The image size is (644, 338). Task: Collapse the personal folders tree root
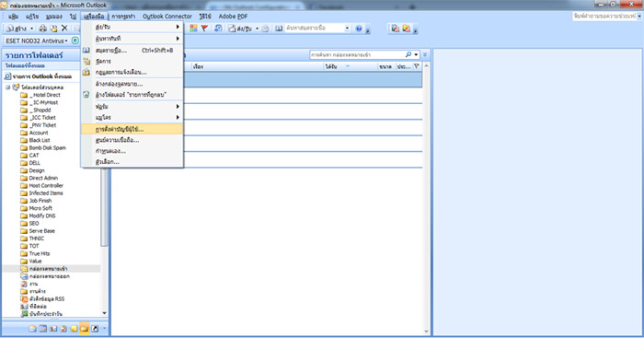7,87
